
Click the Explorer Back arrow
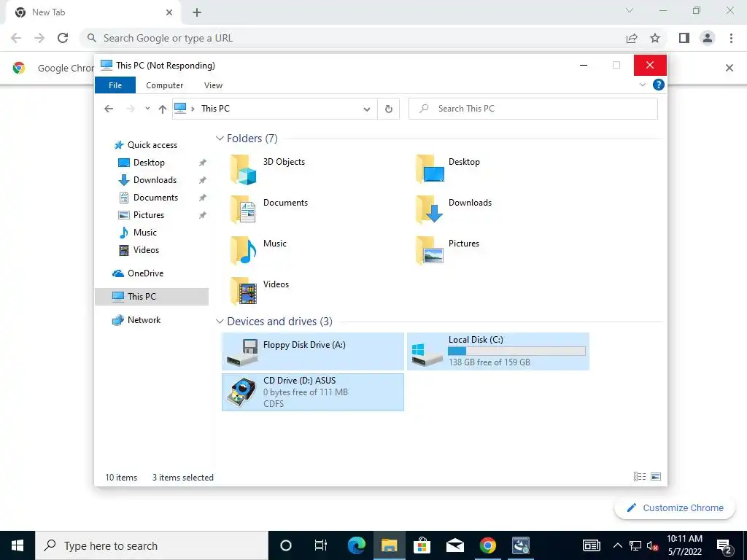[x=109, y=109]
